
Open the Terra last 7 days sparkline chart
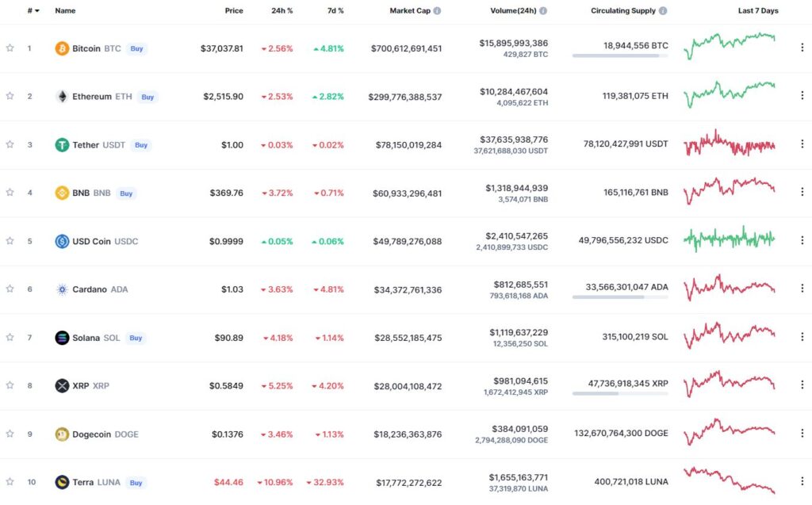point(730,480)
